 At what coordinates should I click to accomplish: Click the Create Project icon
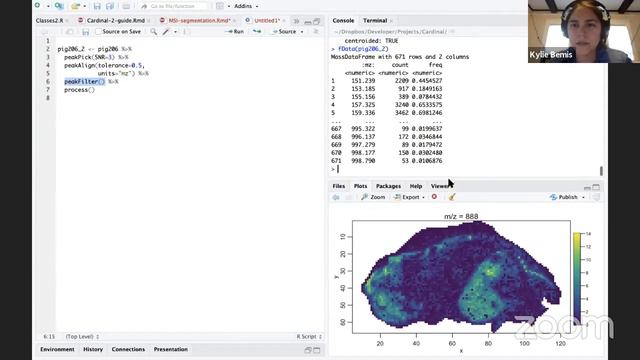[59, 6]
